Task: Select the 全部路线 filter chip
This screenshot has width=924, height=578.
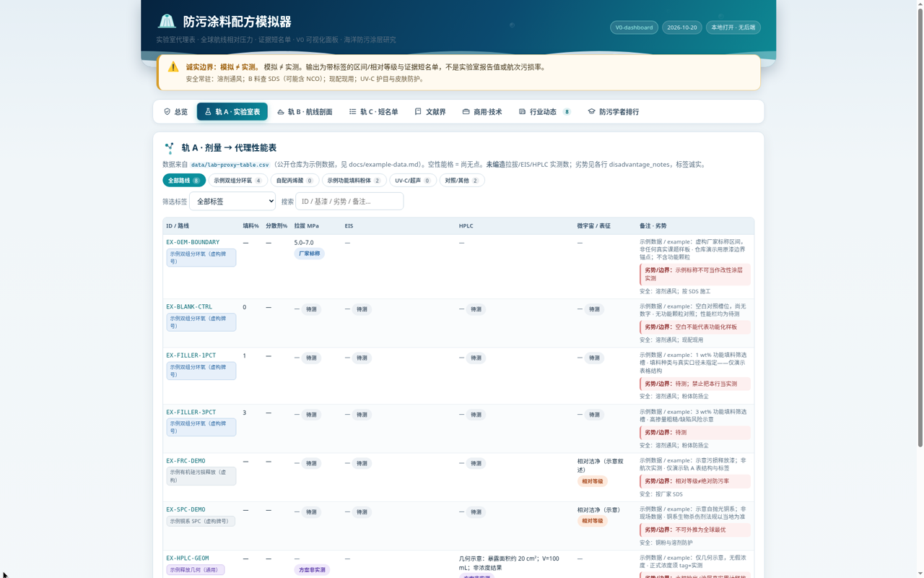Action: (184, 181)
